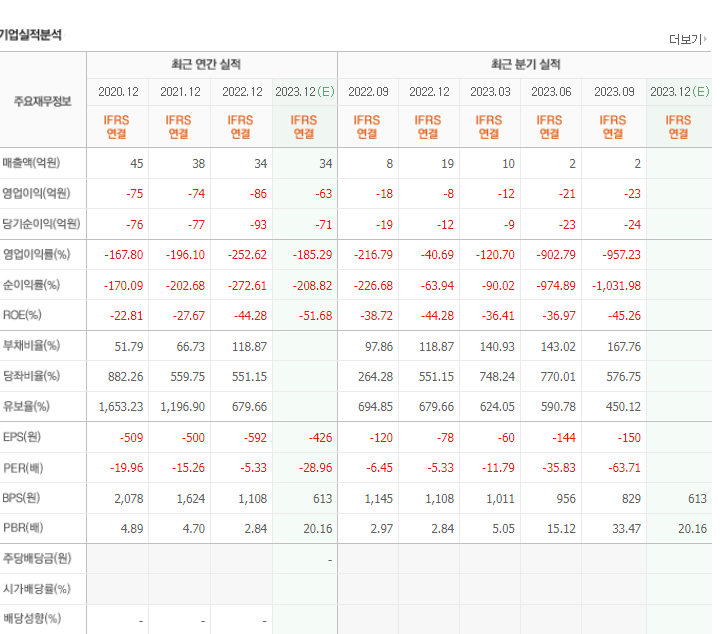Click EPS value -150
The width and height of the screenshot is (724, 634).
pyautogui.click(x=629, y=438)
